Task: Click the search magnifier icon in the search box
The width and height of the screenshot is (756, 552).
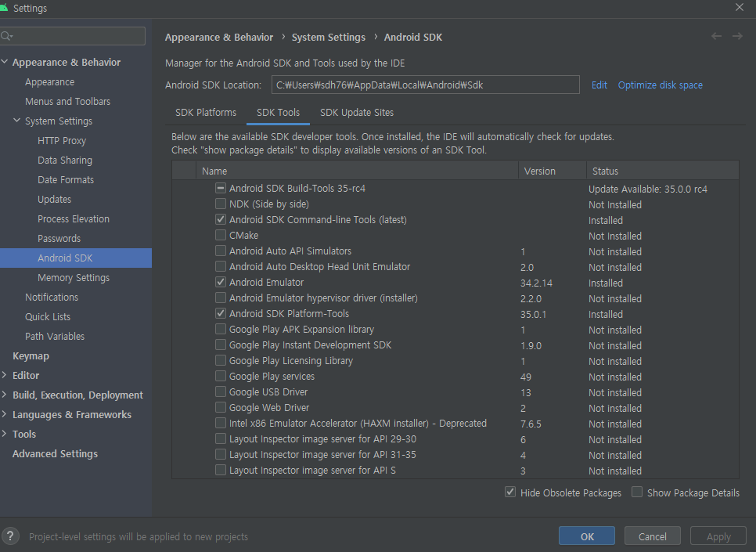Action: (7, 36)
